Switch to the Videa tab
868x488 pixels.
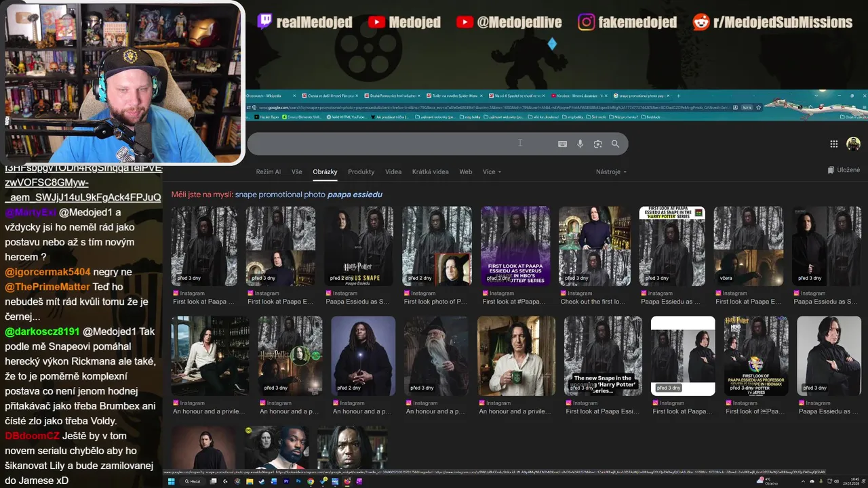coord(393,171)
